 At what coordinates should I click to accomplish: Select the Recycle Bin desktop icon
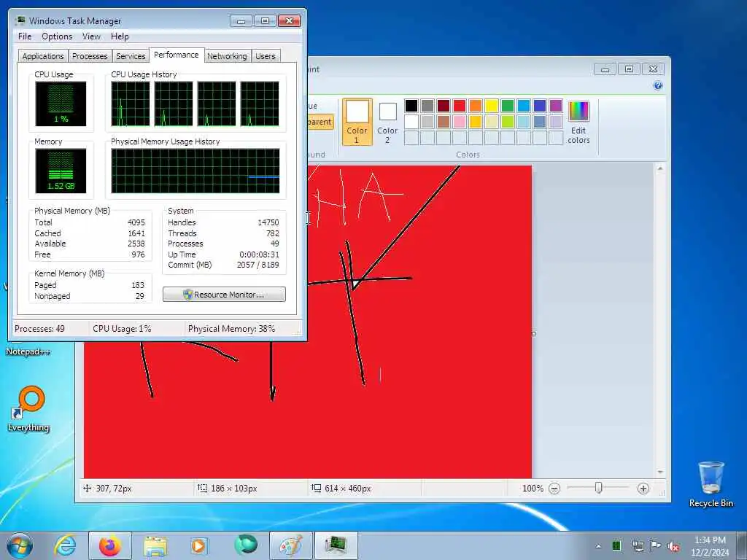[711, 484]
